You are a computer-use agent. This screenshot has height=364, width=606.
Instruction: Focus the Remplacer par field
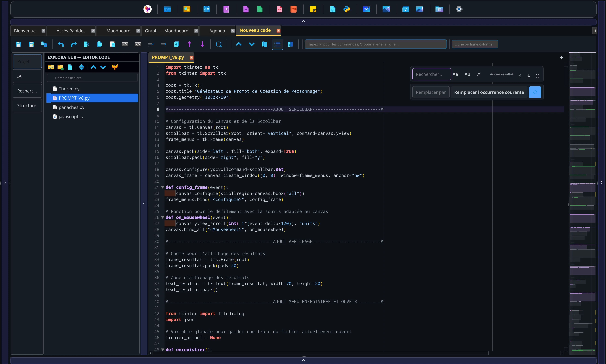coord(431,92)
